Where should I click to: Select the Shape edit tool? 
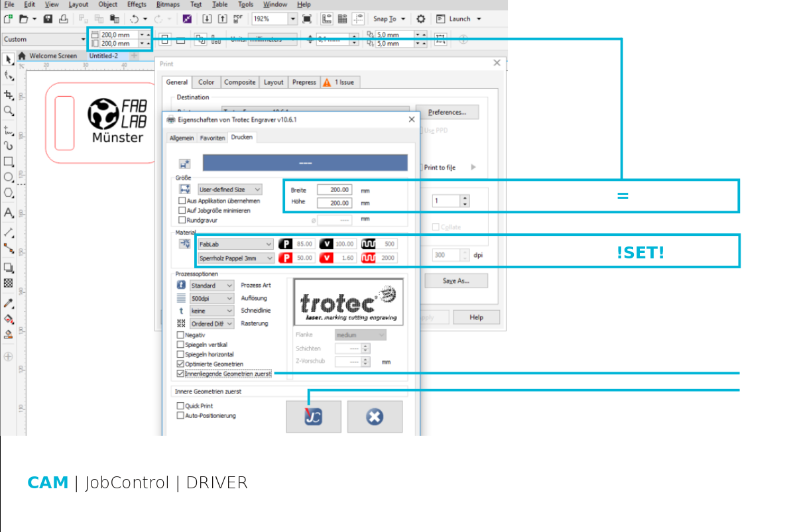(9, 76)
